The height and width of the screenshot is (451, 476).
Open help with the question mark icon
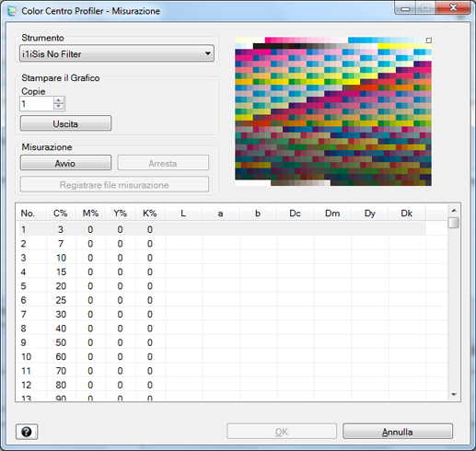pyautogui.click(x=27, y=432)
